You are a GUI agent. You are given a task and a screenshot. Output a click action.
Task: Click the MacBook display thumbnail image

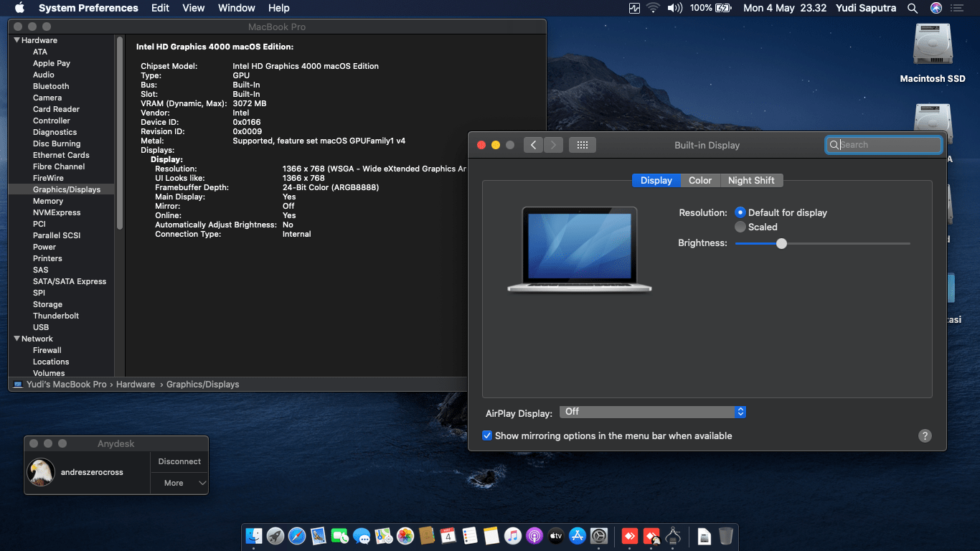(x=580, y=250)
